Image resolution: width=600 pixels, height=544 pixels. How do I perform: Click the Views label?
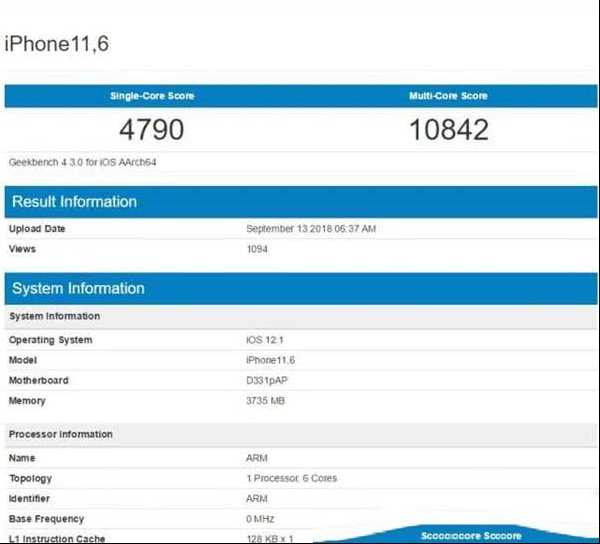22,249
